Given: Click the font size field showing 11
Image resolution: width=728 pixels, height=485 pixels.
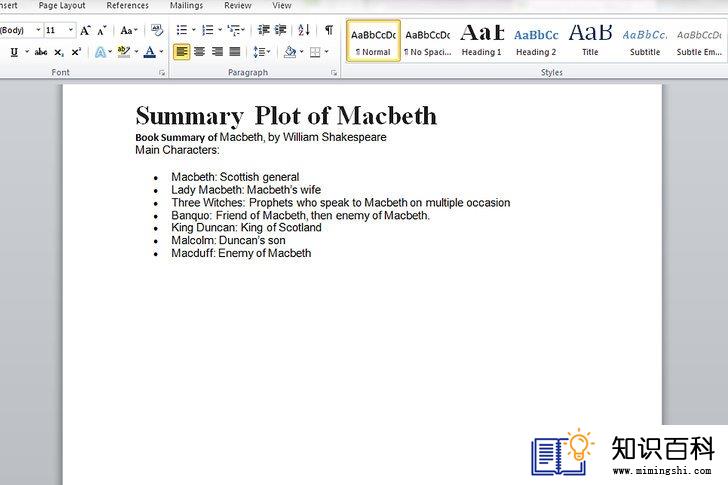Looking at the screenshot, I should click(55, 30).
